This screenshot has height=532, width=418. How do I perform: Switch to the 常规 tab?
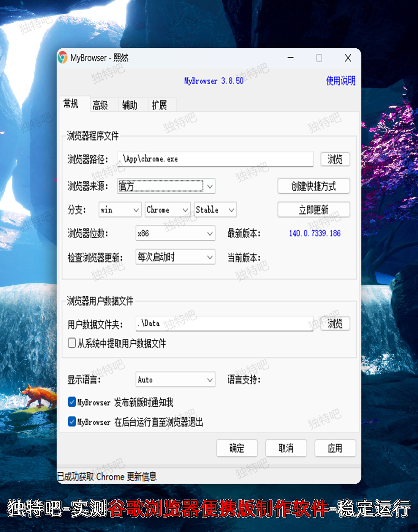[x=74, y=104]
